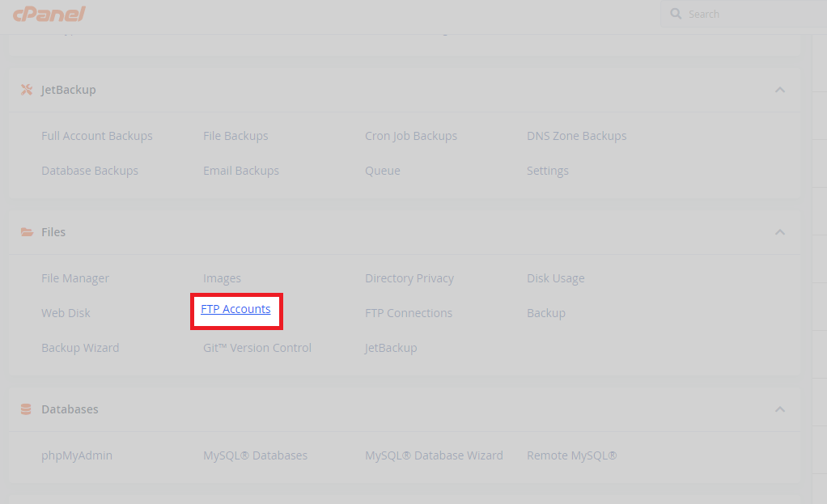Screen dimensions: 827x504
Task: Launch phpMyAdmin
Action: [x=77, y=455]
